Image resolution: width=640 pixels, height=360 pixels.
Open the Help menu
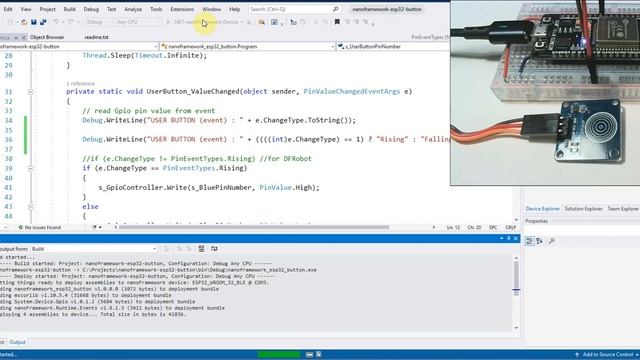click(x=234, y=9)
